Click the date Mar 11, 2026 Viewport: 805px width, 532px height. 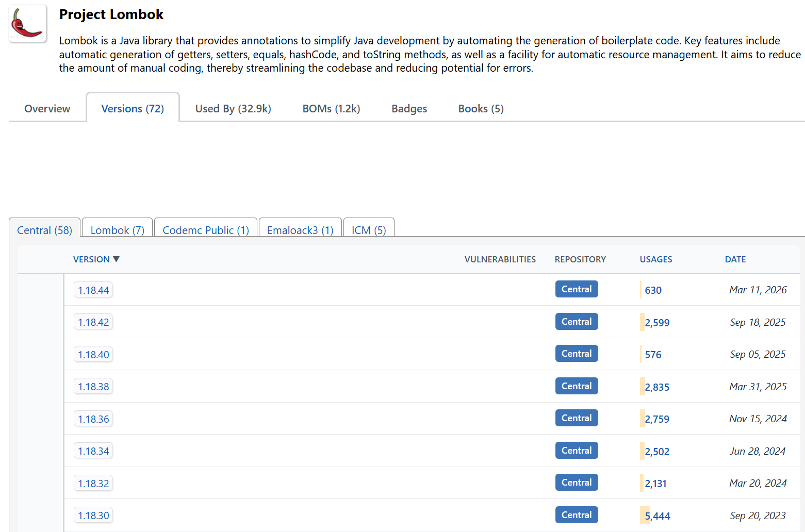click(758, 290)
